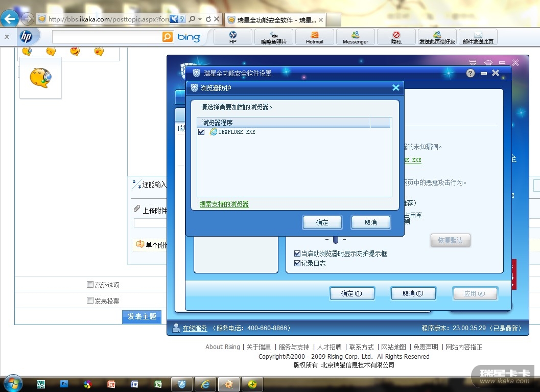This screenshot has height=392, width=540.
Task: Launch Word from the taskbar
Action: pos(134,384)
